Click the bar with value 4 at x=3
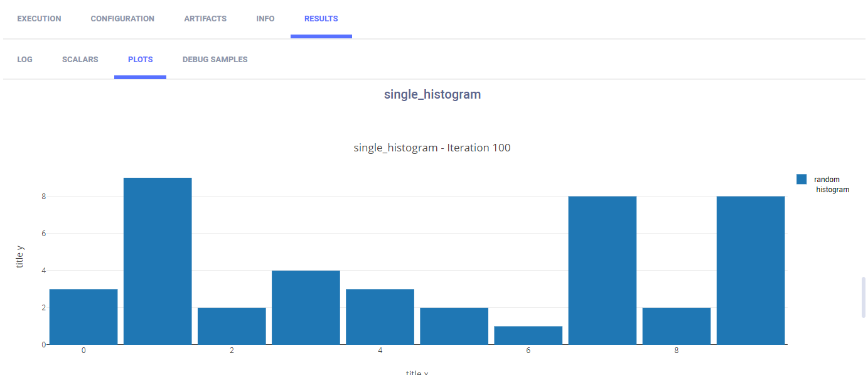This screenshot has height=375, width=868. click(306, 307)
